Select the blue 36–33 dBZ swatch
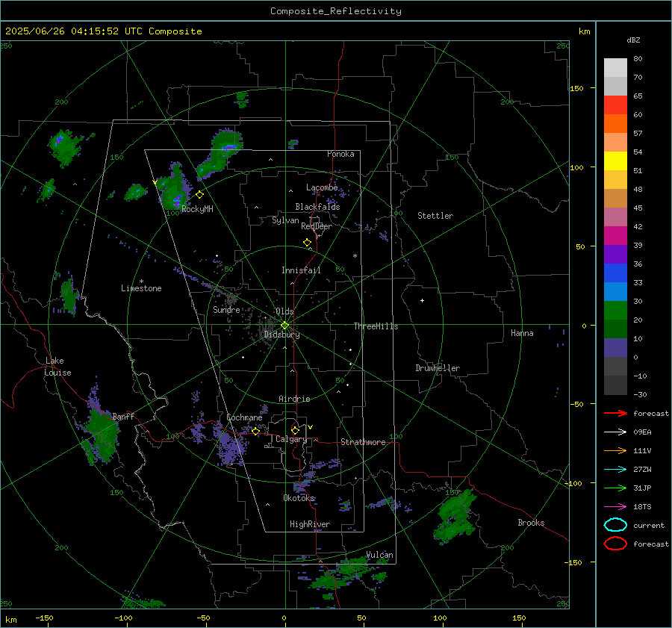The height and width of the screenshot is (628, 672). point(615,273)
